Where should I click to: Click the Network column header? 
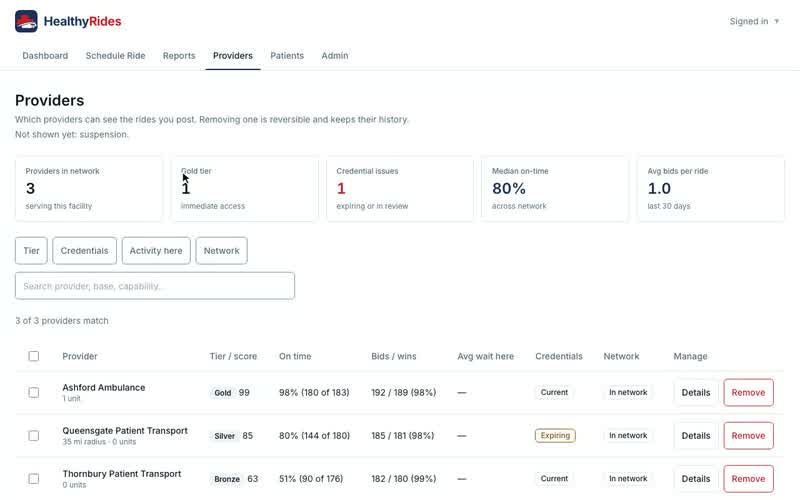[621, 356]
